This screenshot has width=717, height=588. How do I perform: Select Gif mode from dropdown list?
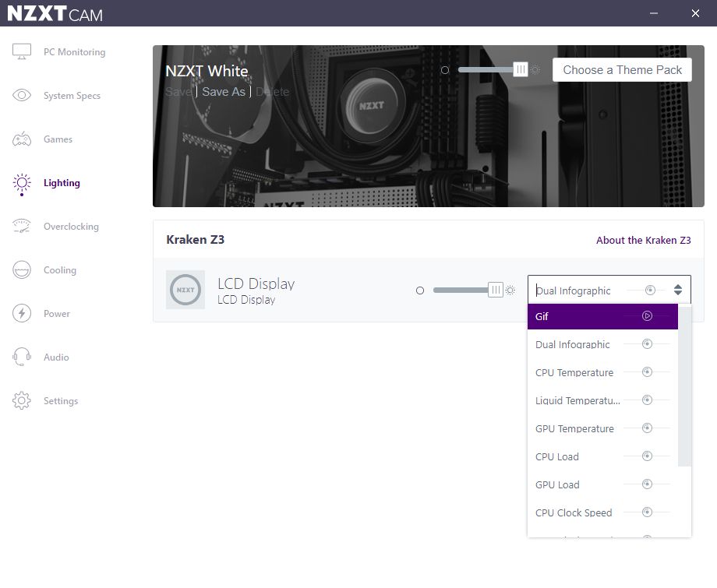point(602,316)
